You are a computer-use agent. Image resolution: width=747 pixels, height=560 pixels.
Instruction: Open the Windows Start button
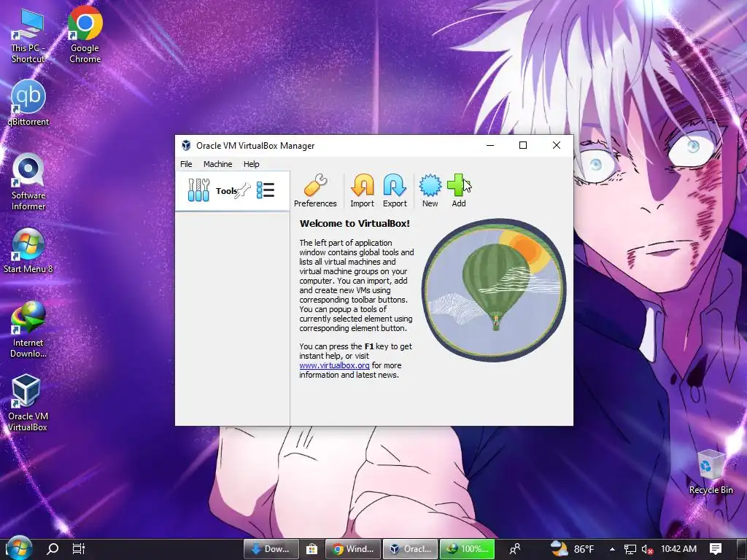[x=19, y=548]
